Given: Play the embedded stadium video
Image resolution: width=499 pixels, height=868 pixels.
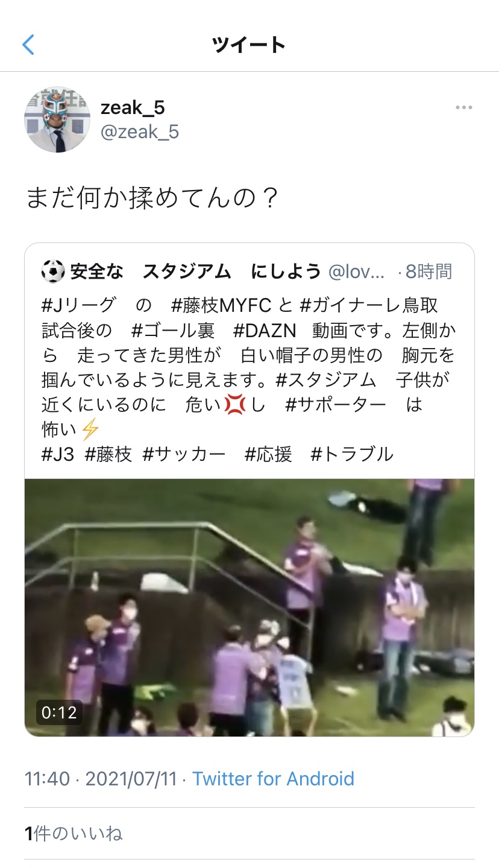Looking at the screenshot, I should tap(249, 607).
